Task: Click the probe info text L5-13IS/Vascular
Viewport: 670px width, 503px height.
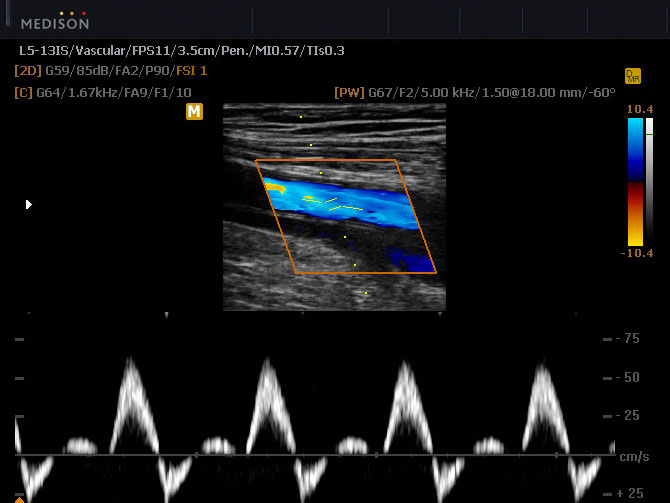Action: (x=182, y=51)
